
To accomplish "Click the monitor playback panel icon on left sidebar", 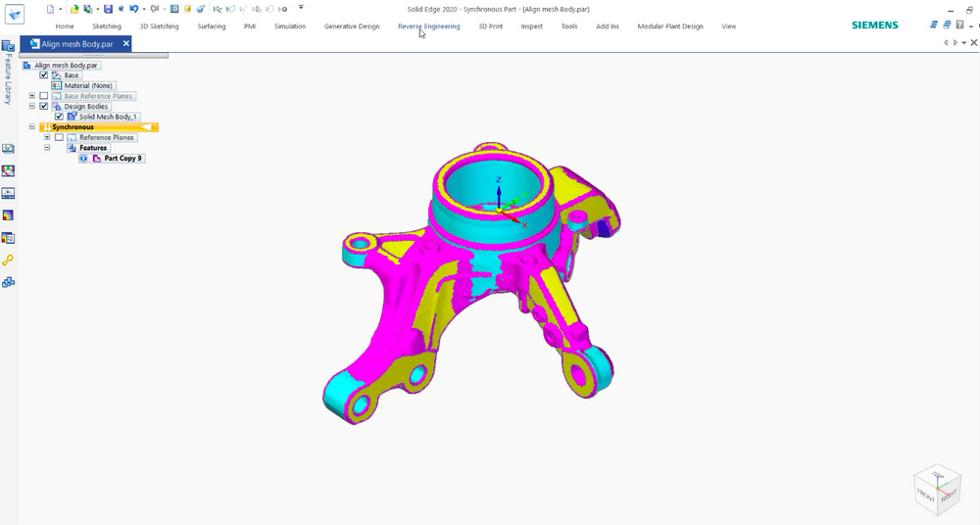I will [x=8, y=193].
